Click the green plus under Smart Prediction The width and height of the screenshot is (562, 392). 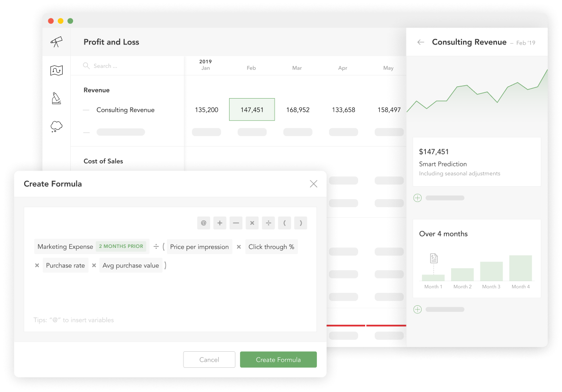418,198
